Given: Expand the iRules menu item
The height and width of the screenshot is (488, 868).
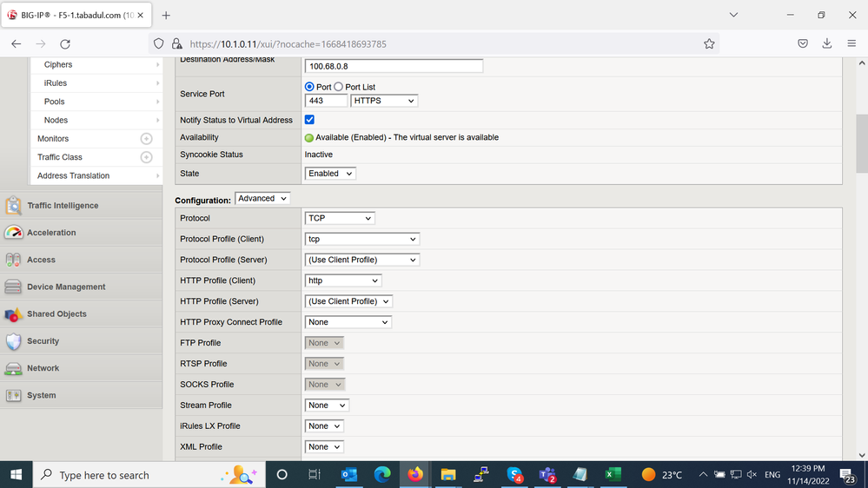Looking at the screenshot, I should click(56, 83).
